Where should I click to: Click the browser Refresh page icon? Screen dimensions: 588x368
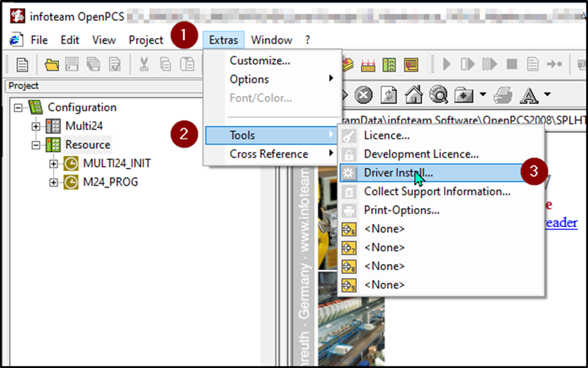[x=389, y=95]
